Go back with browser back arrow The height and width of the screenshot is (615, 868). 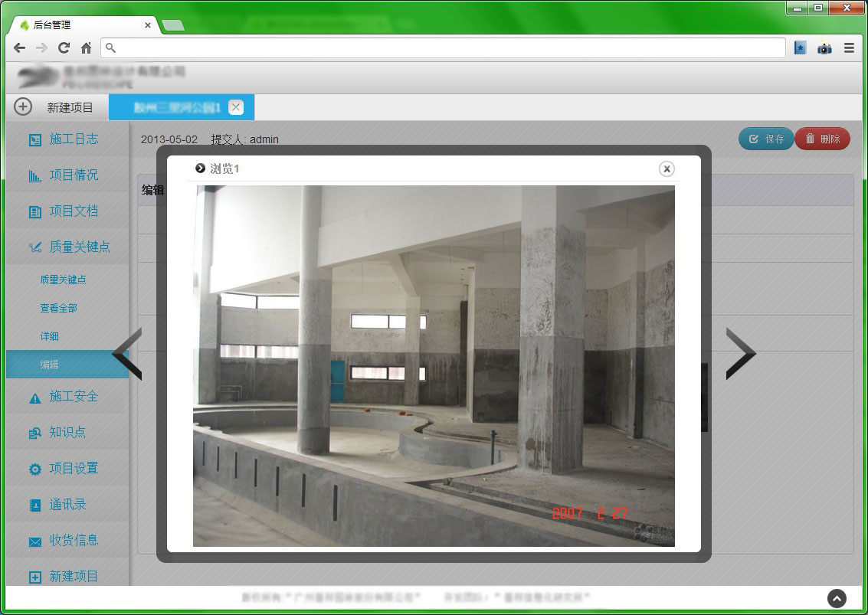point(19,48)
